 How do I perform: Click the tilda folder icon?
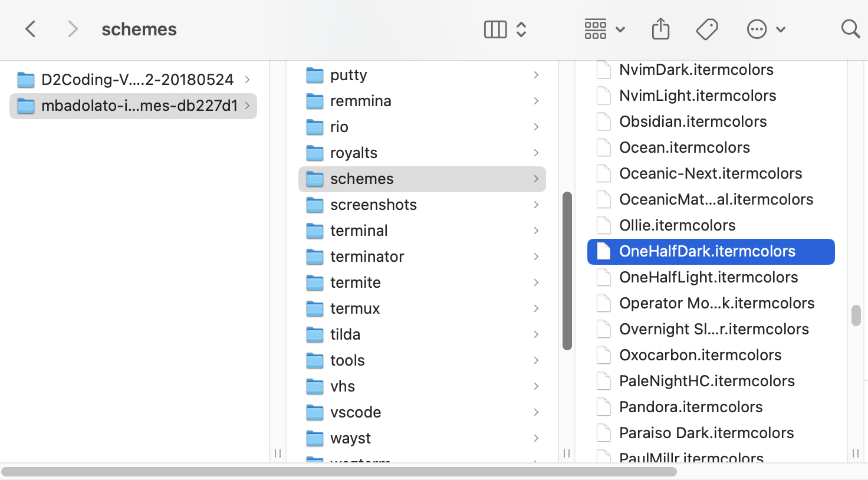point(315,334)
